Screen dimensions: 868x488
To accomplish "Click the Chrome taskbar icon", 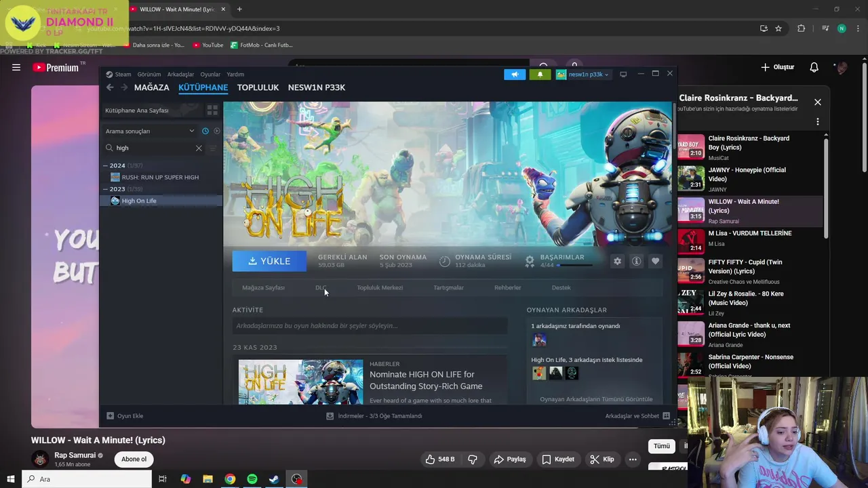I will click(231, 479).
